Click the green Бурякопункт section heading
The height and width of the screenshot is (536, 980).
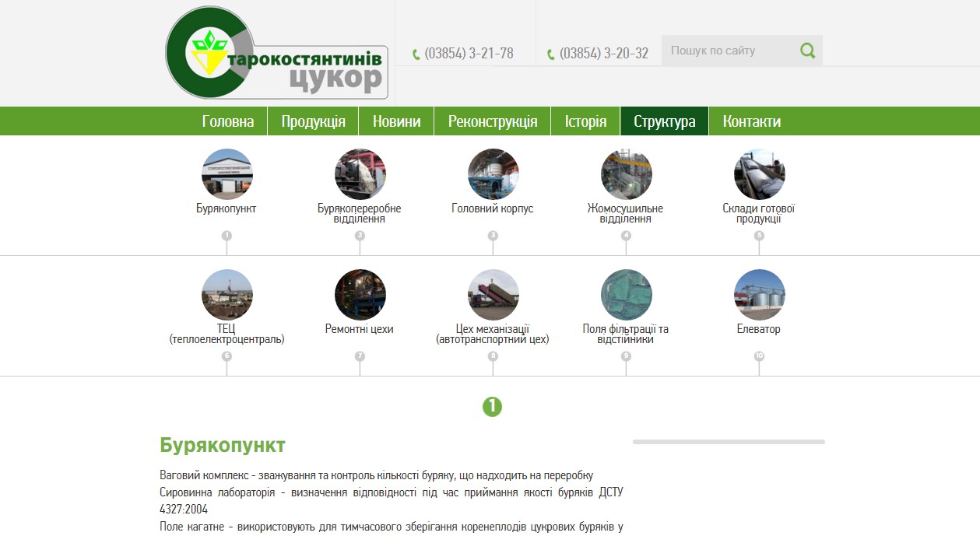(223, 446)
